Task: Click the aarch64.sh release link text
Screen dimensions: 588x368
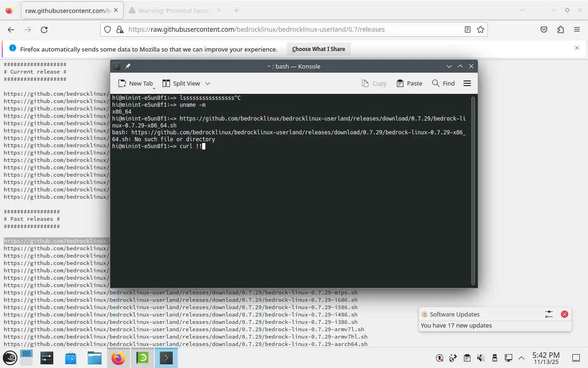Action: click(186, 344)
